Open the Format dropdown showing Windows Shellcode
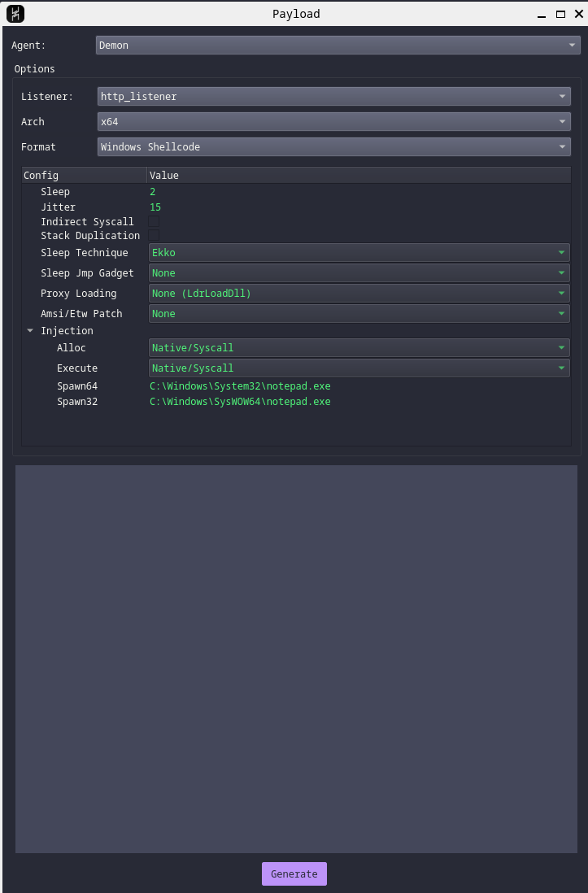Viewport: 588px width, 893px height. click(x=334, y=146)
